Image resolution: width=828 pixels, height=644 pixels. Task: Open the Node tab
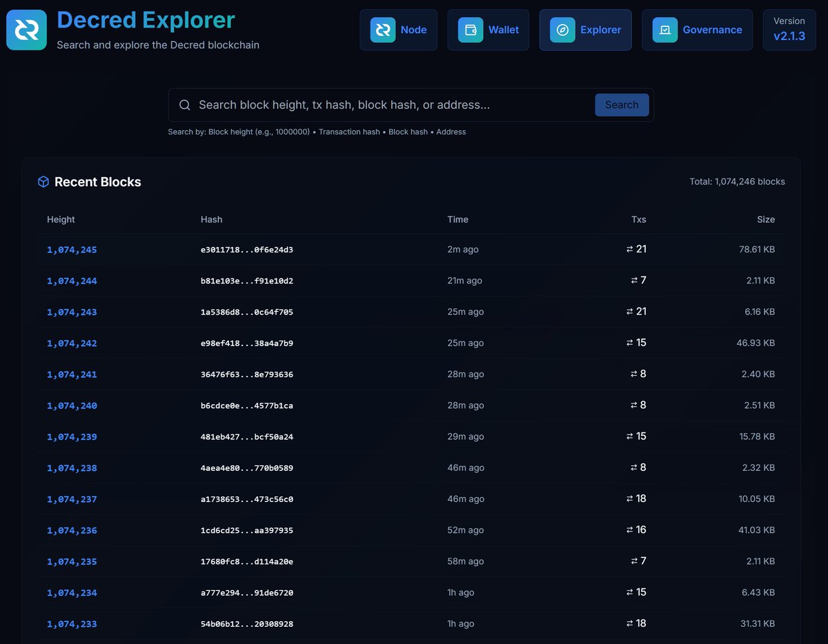pyautogui.click(x=398, y=30)
